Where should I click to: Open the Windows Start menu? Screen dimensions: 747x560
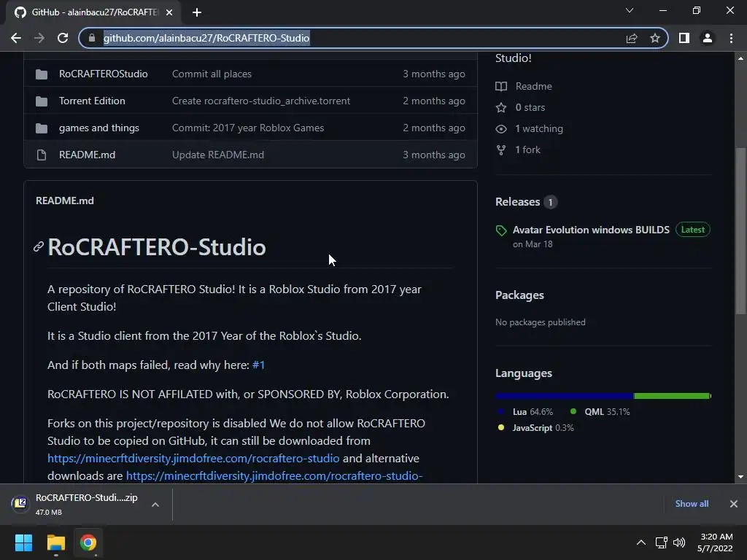[x=23, y=542]
